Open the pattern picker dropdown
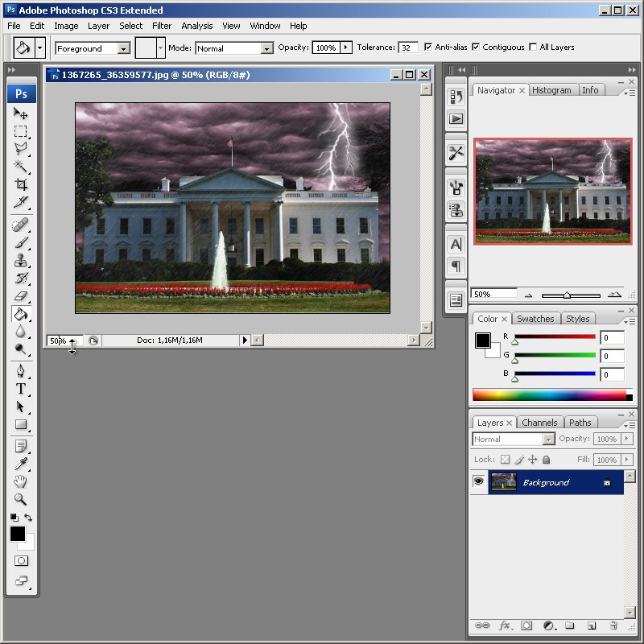The width and height of the screenshot is (644, 644). (160, 48)
